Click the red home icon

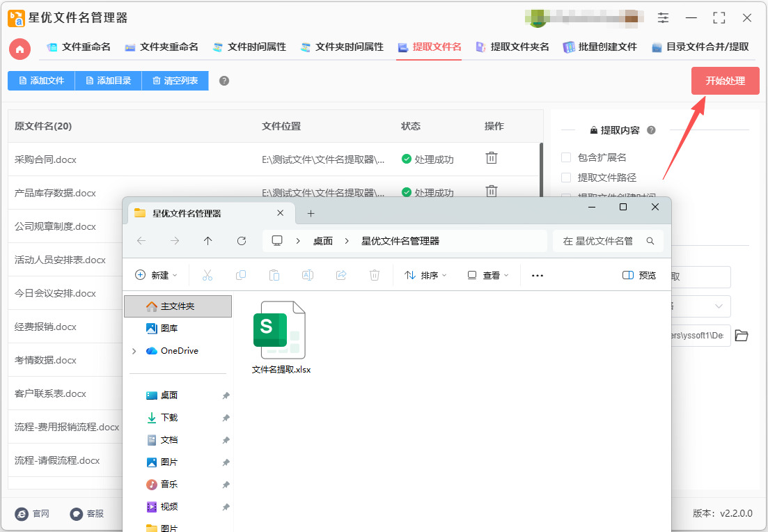pyautogui.click(x=20, y=49)
